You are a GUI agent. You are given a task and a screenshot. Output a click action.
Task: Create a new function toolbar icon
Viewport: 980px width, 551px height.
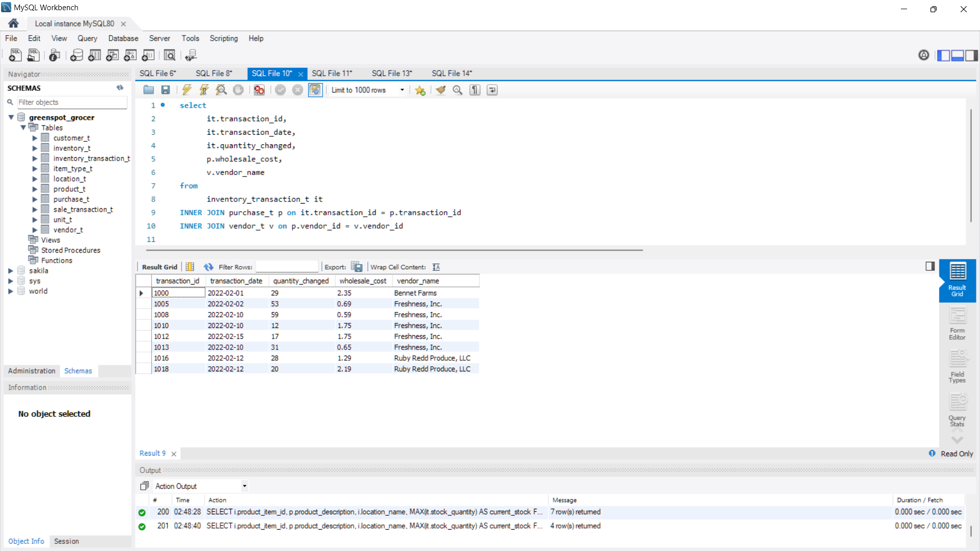coord(148,55)
